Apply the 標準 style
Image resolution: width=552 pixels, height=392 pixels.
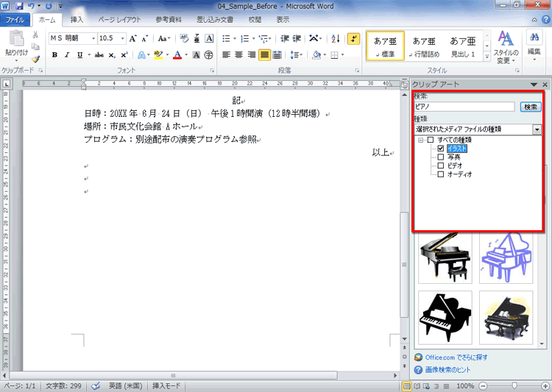pyautogui.click(x=385, y=46)
